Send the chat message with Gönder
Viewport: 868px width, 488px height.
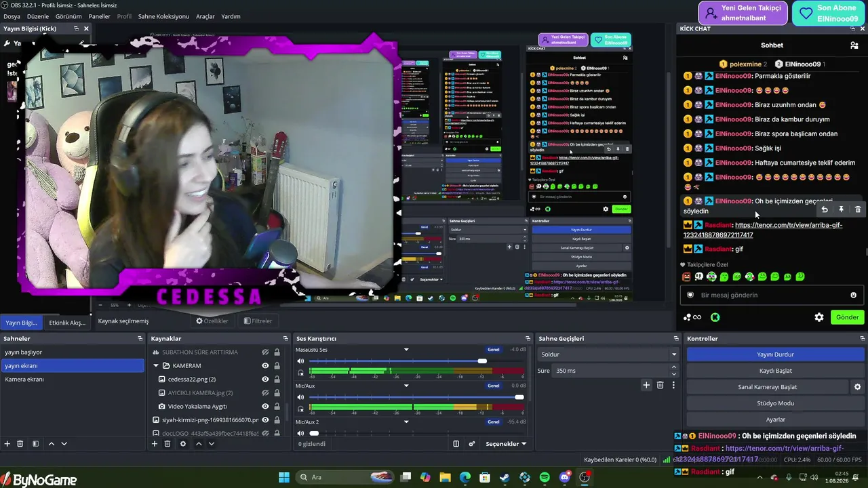(x=847, y=317)
